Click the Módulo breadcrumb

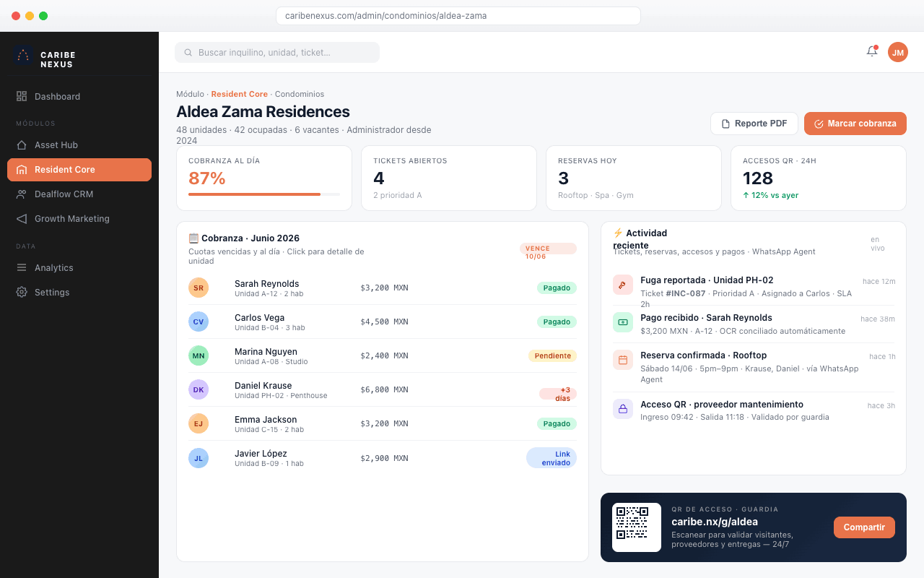pos(190,94)
